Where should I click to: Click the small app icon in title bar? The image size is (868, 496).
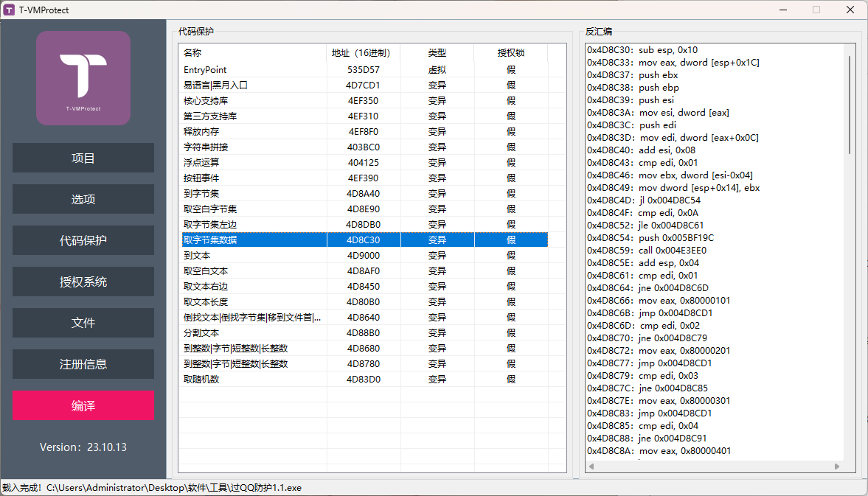coord(10,10)
